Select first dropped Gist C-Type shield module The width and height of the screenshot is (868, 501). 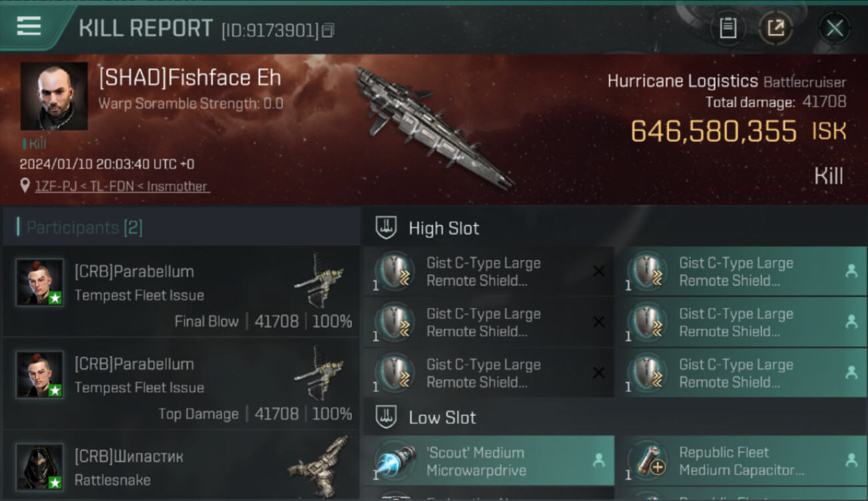(742, 271)
